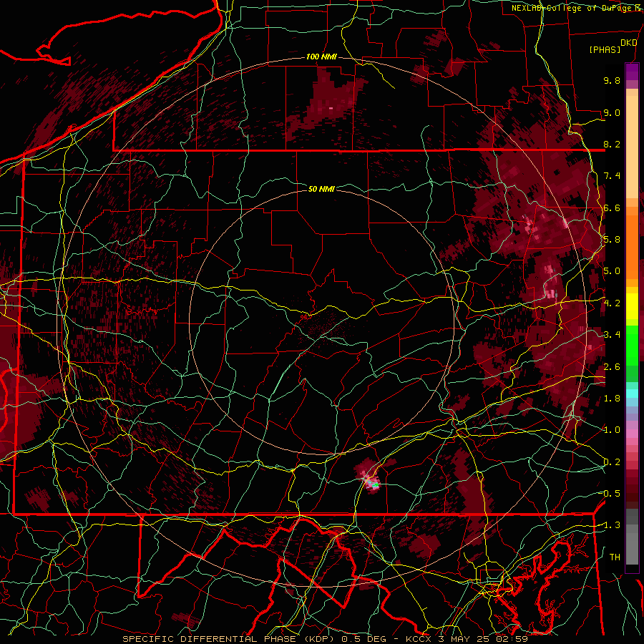Click the DKD label above the color bar
This screenshot has width=644, height=644.
coord(628,43)
